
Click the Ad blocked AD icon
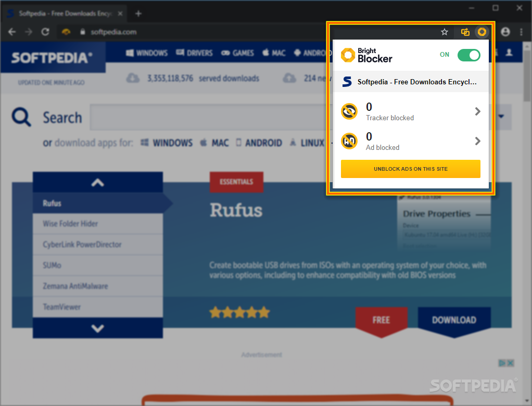pyautogui.click(x=349, y=141)
